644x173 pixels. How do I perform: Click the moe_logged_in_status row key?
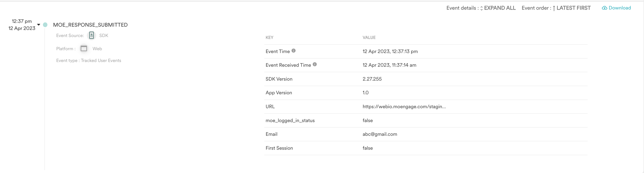[290, 120]
